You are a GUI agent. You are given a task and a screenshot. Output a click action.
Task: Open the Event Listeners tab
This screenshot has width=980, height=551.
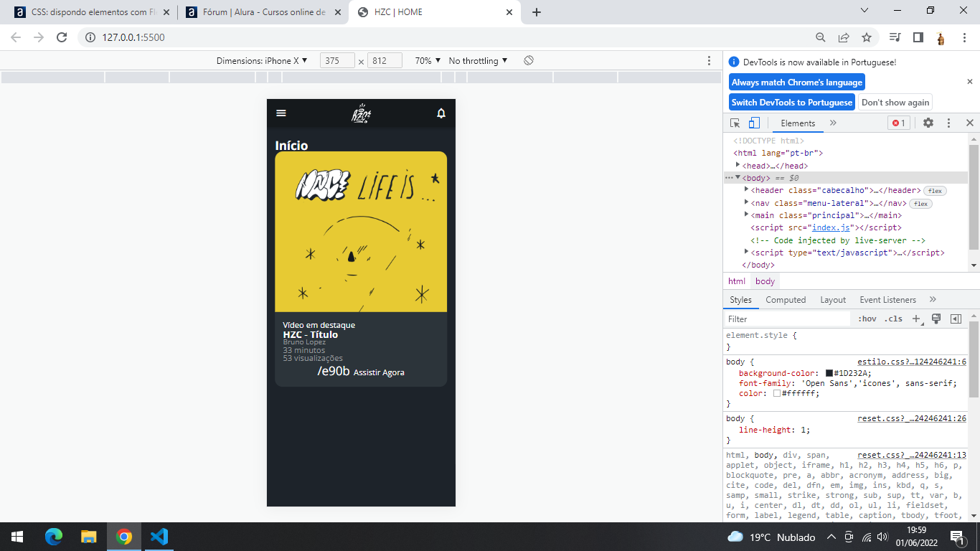click(x=888, y=300)
